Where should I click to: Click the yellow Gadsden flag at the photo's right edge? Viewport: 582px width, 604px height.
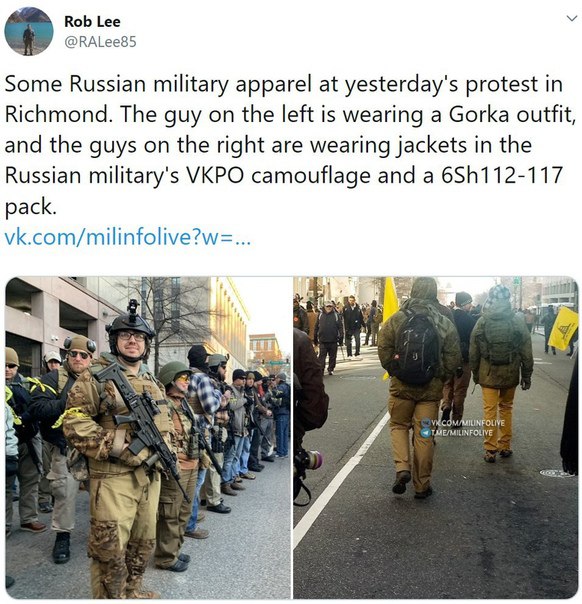tap(563, 329)
